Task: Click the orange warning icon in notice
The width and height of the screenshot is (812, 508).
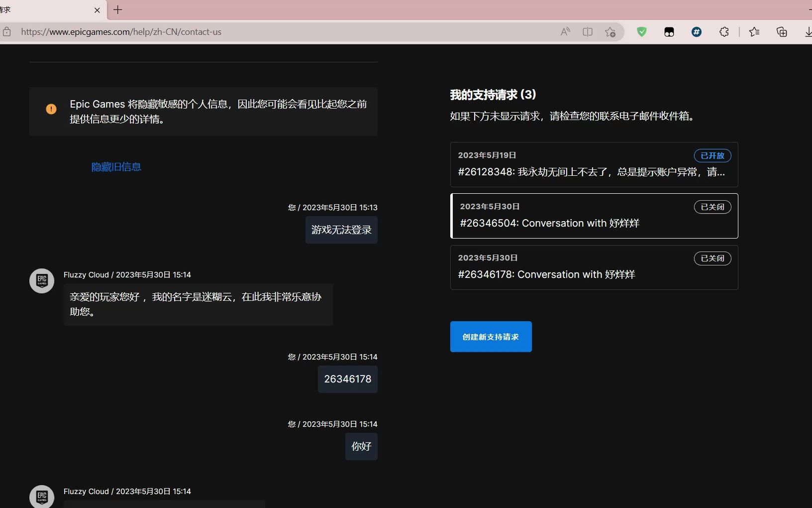Action: 51,109
